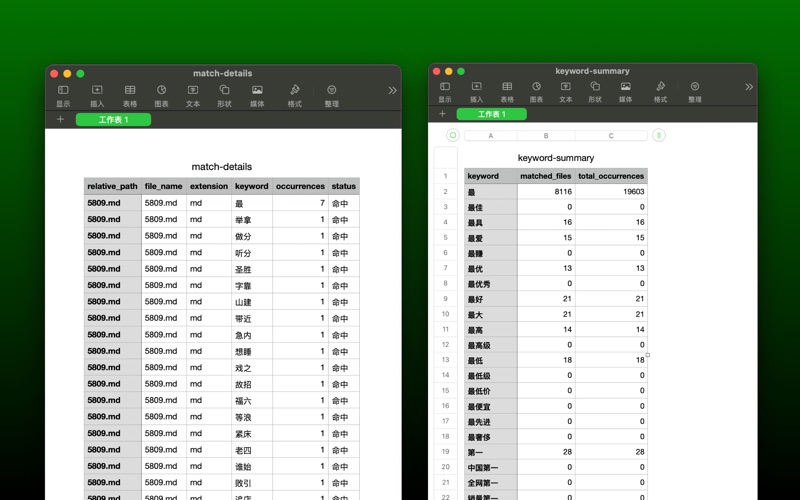Click the occurrences header in match-details
This screenshot has height=500, width=800.
[300, 186]
